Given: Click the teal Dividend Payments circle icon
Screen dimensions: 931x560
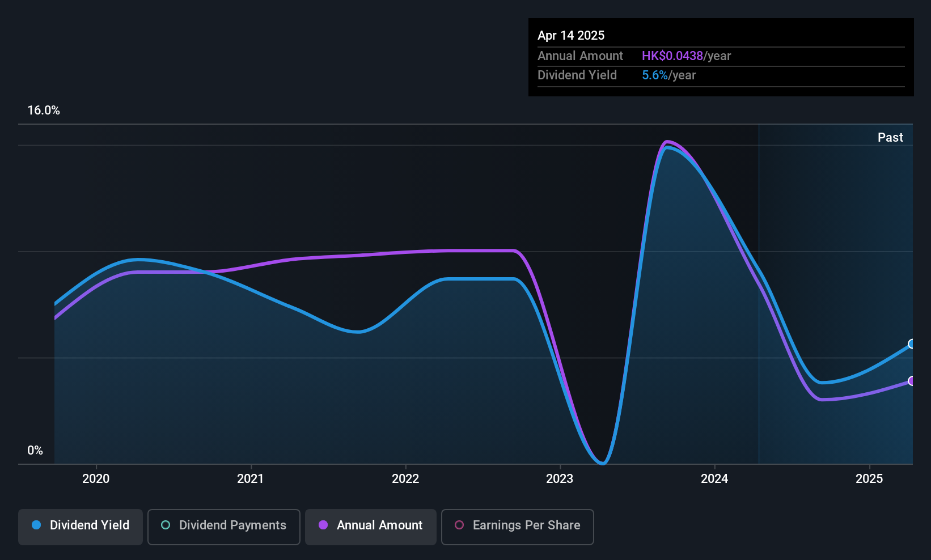Looking at the screenshot, I should (x=166, y=525).
